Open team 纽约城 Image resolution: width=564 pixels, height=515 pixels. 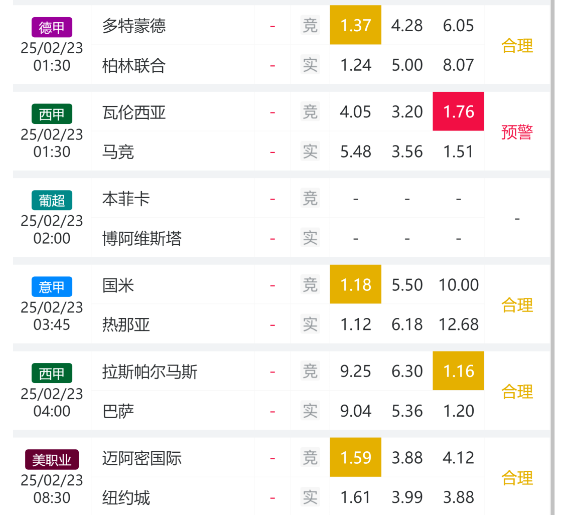click(126, 498)
